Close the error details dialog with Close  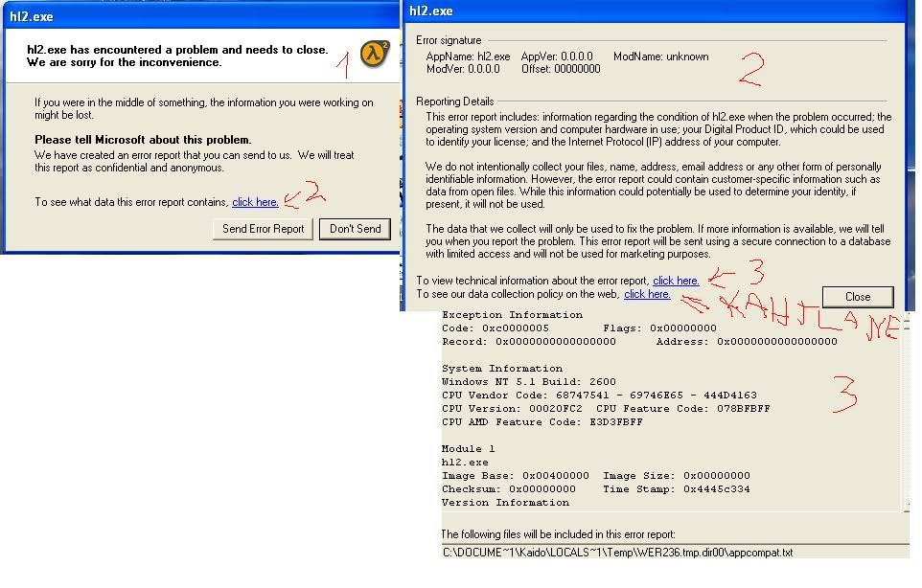click(x=858, y=297)
